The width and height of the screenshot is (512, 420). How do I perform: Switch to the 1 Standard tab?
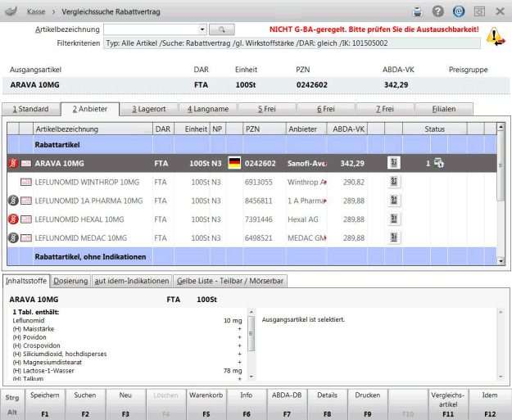(31, 109)
